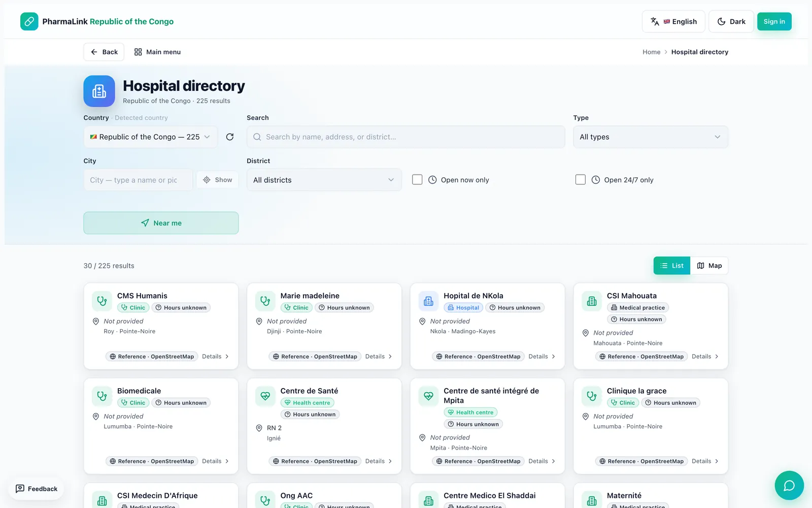The width and height of the screenshot is (812, 508).
Task: Click the Show city location button
Action: (x=218, y=180)
